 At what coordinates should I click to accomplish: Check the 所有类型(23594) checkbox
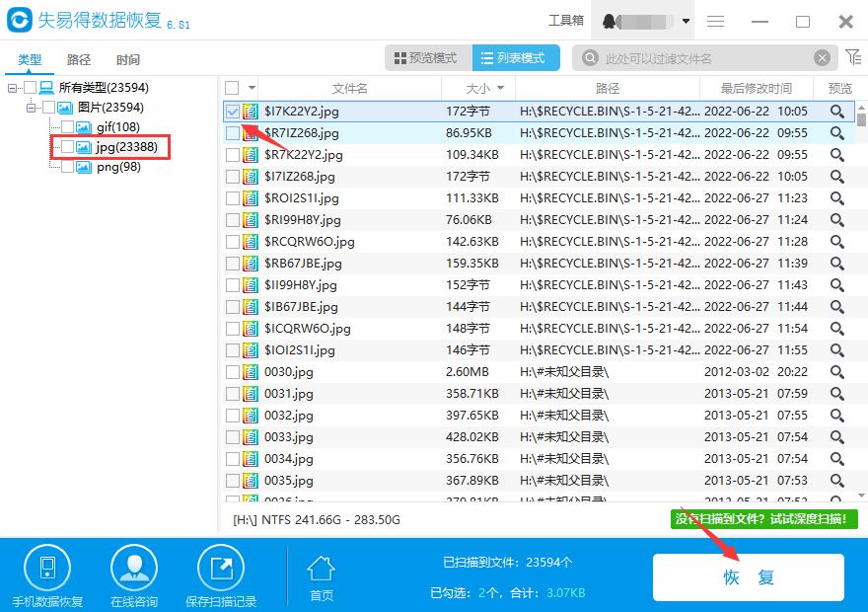[30, 88]
